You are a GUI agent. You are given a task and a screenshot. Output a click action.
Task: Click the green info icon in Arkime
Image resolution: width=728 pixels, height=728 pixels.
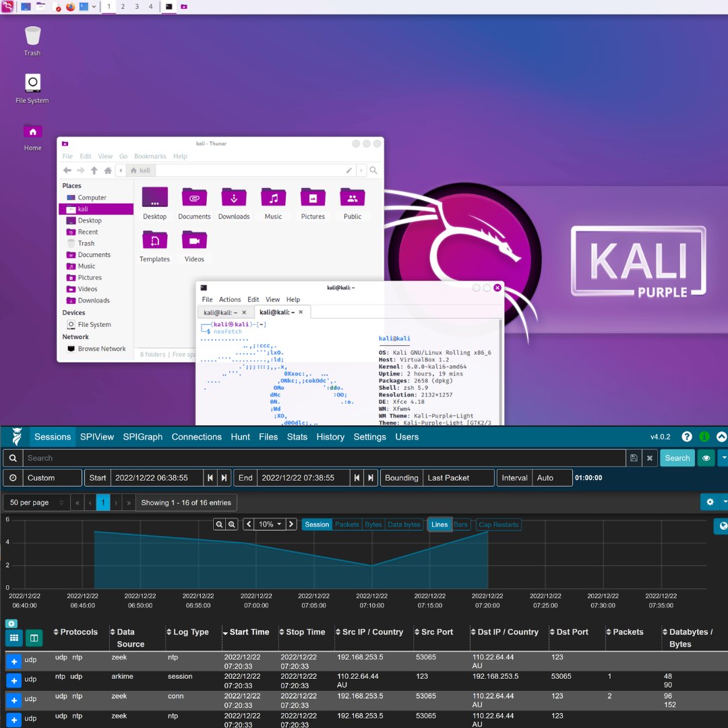704,437
